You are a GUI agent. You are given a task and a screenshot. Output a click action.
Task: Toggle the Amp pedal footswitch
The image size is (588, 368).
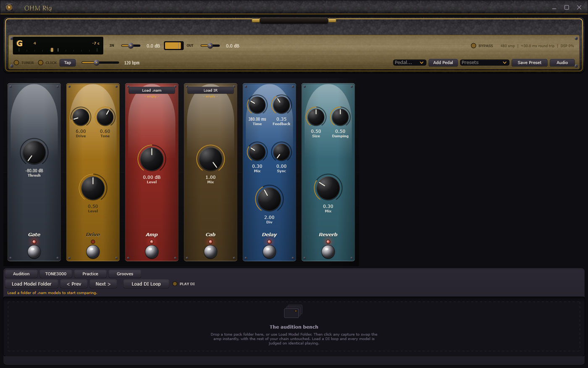click(152, 251)
